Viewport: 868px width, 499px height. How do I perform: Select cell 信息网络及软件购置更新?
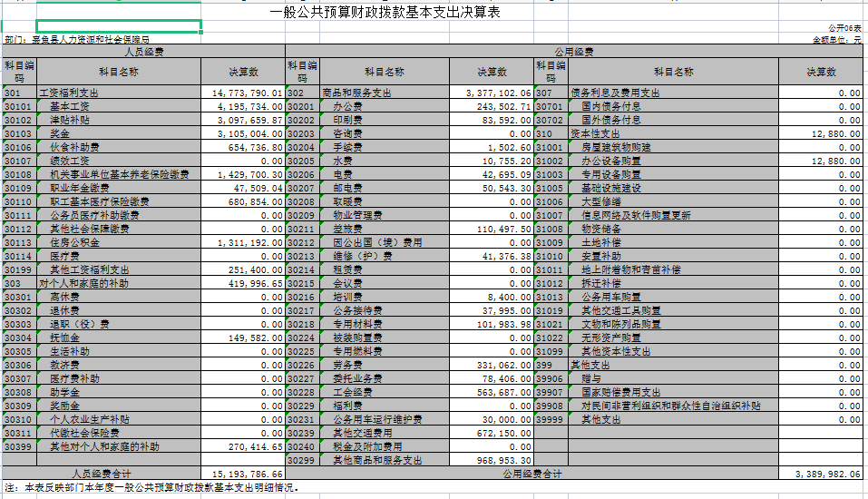click(673, 215)
